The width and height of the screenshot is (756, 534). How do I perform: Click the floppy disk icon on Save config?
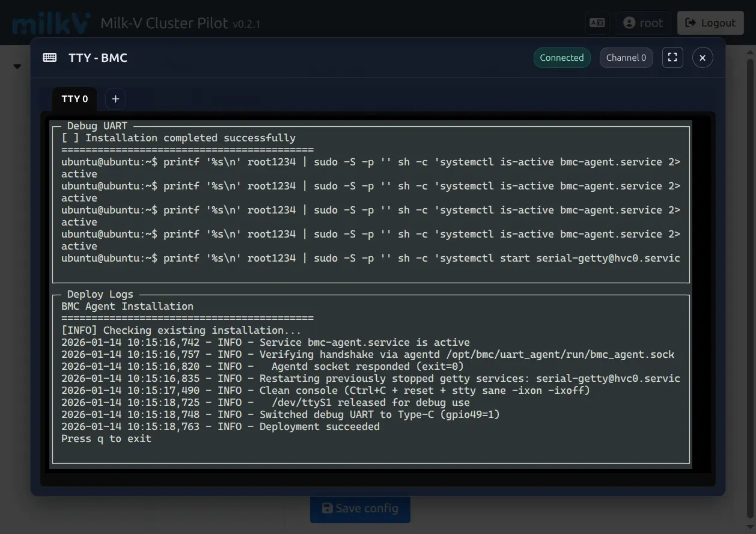click(328, 508)
